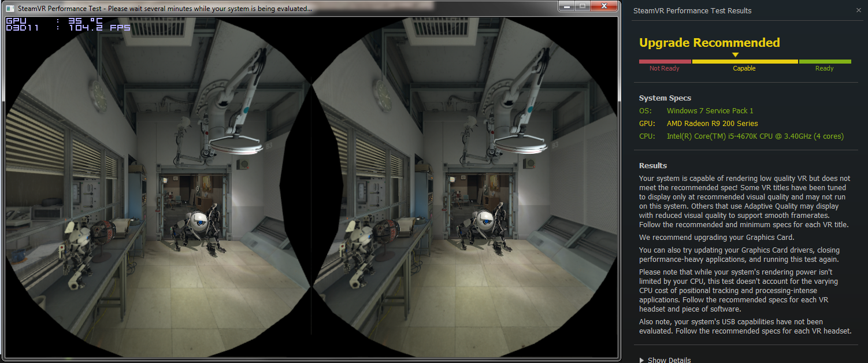868x363 pixels.
Task: Click the "Results" heading
Action: pos(653,166)
